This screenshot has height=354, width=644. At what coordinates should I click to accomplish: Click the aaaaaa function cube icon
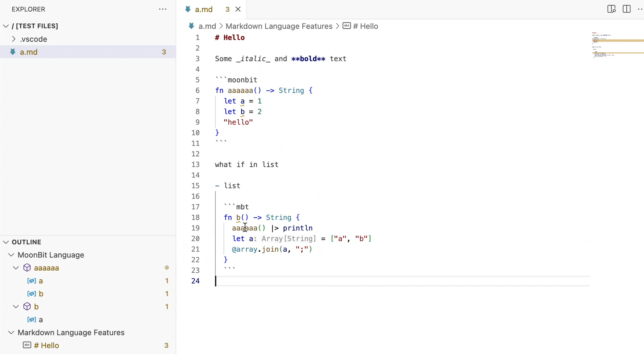point(27,268)
